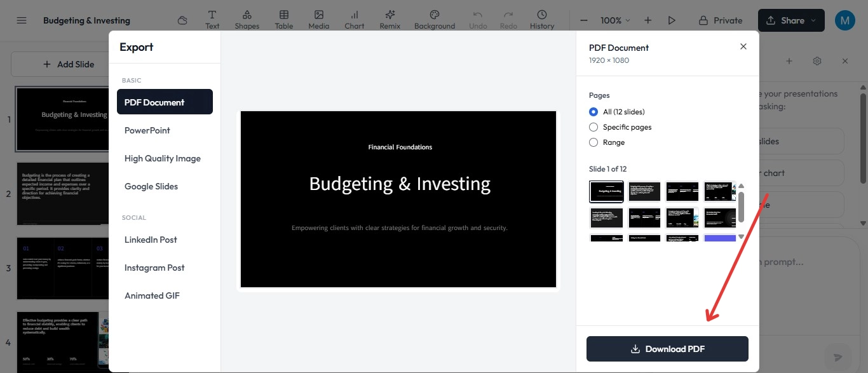Add a Chart from toolbar
The width and height of the screenshot is (868, 373).
pyautogui.click(x=355, y=20)
